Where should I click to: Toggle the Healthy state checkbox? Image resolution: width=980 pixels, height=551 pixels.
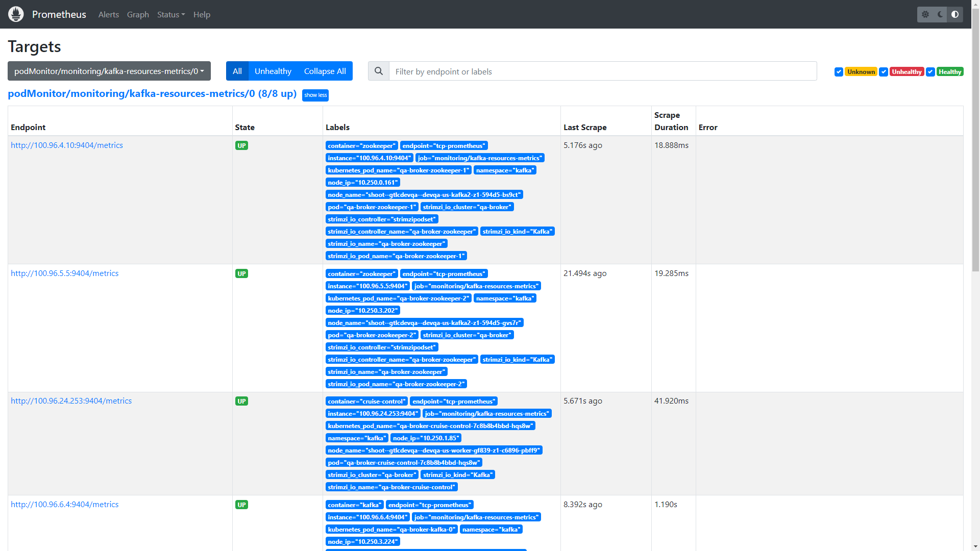pos(930,72)
